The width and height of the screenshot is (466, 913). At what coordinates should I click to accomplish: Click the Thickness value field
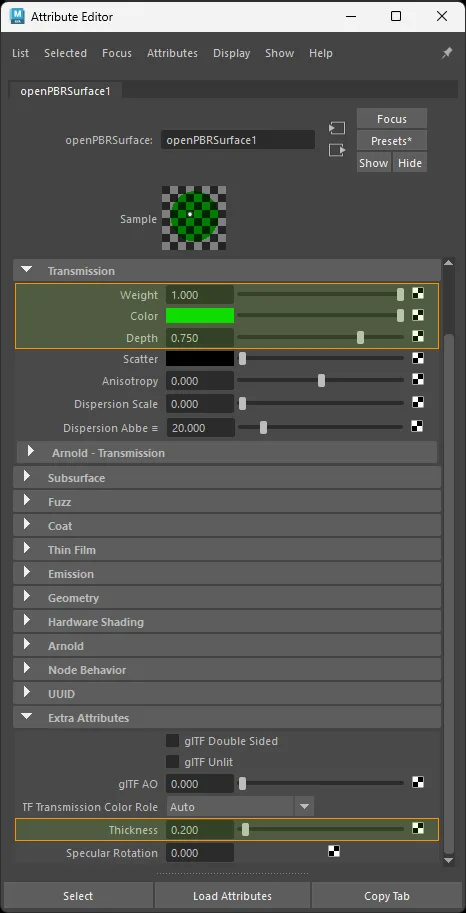pos(200,830)
